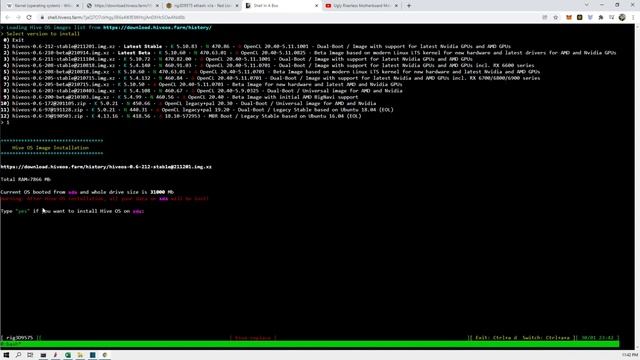
Task: Switch to the Kernel operating system tab
Action: click(41, 6)
